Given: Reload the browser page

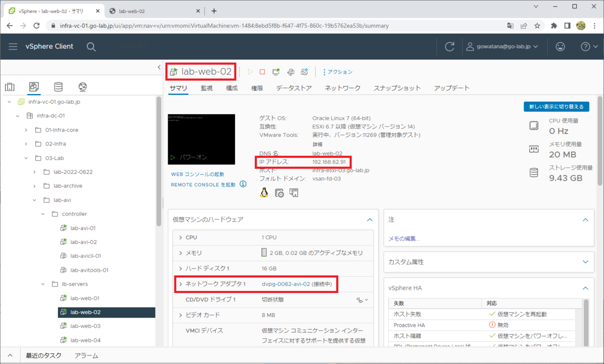Looking at the screenshot, I should coord(36,25).
